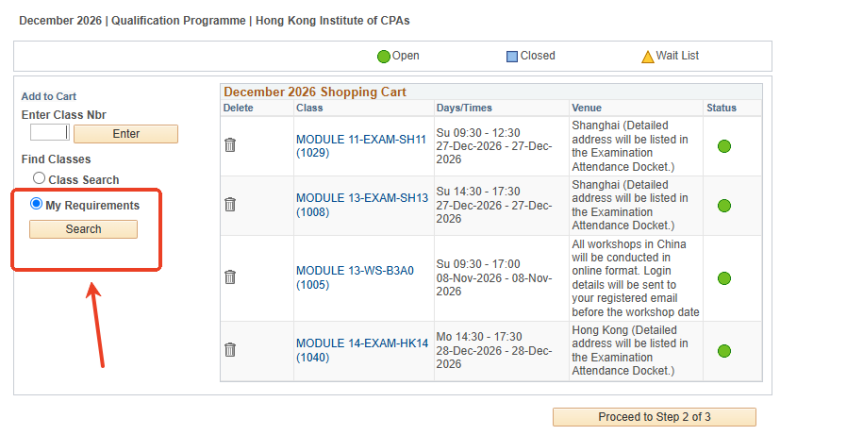
Task: Click the blue Closed legend square
Action: tap(512, 56)
